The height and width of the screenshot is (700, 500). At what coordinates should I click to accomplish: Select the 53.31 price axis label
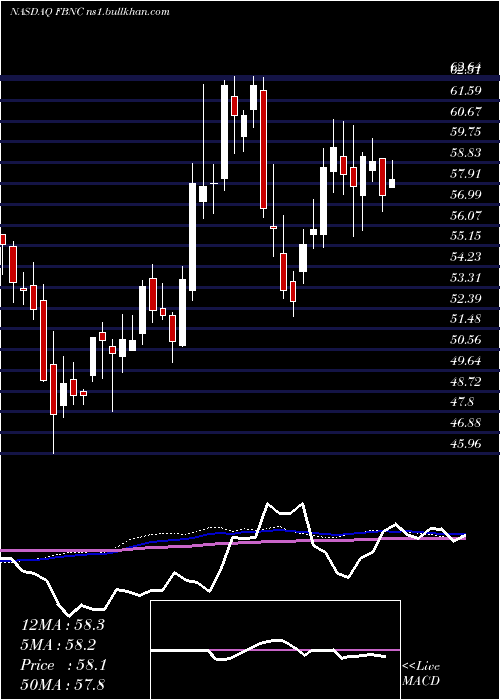[x=467, y=278]
